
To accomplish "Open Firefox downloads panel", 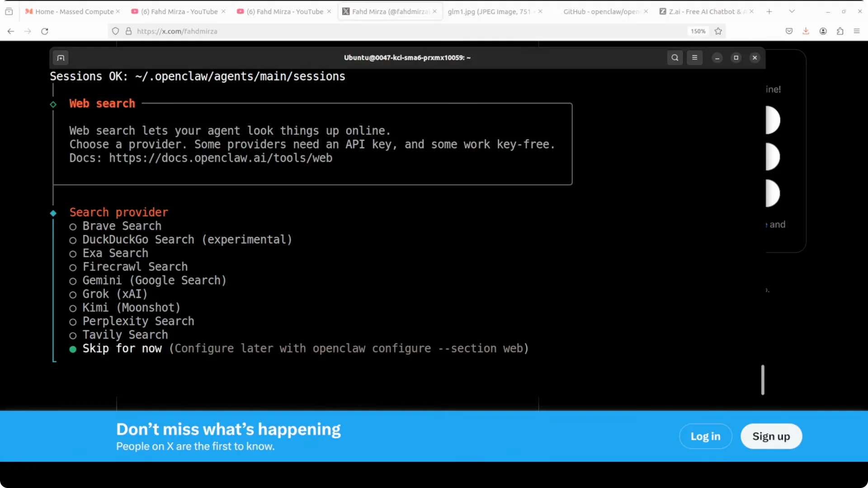I will pyautogui.click(x=806, y=31).
